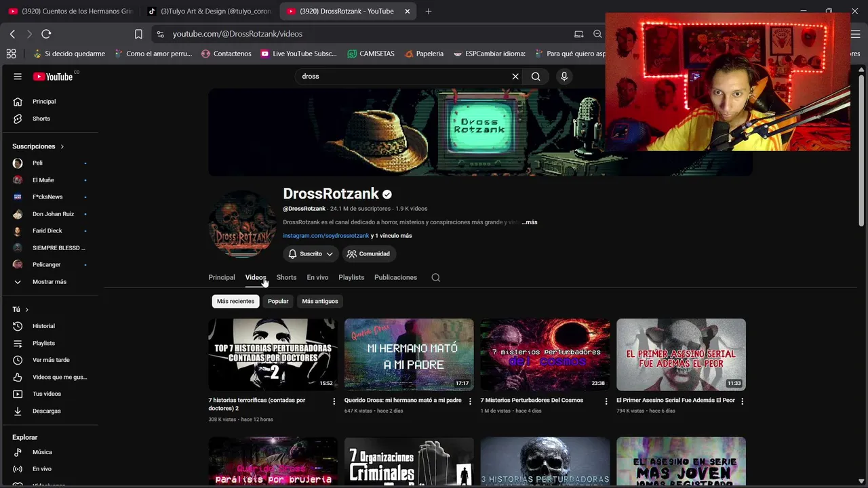Click the browser address bar URL
This screenshot has width=868, height=488.
pyautogui.click(x=237, y=34)
